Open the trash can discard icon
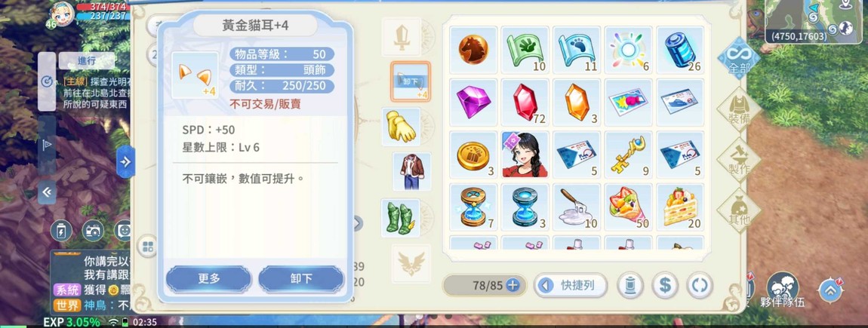 point(630,286)
